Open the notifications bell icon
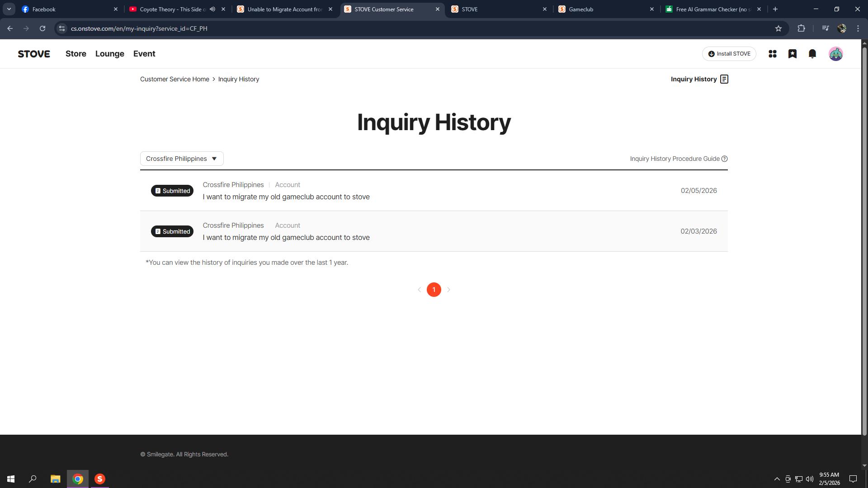Image resolution: width=868 pixels, height=488 pixels. [812, 54]
